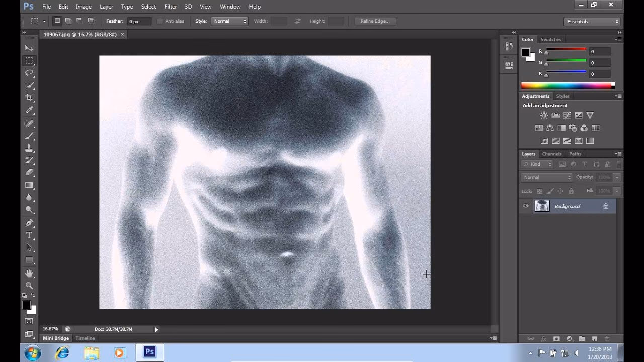Select the Move tool
This screenshot has width=644, height=362.
29,48
